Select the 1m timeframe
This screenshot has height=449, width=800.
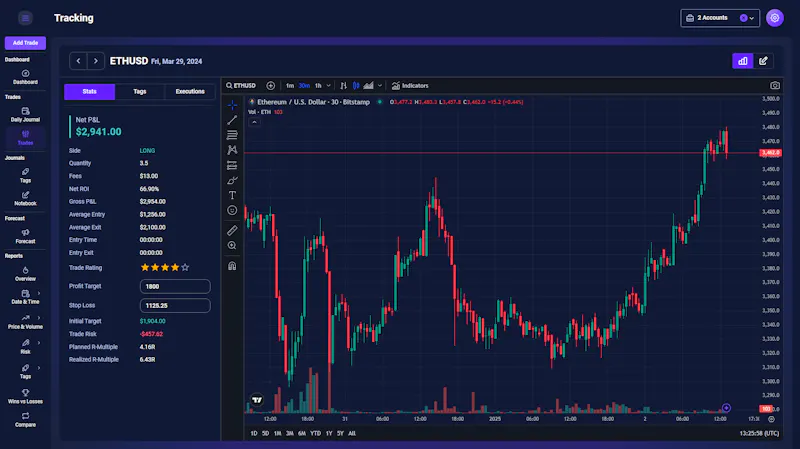click(290, 86)
